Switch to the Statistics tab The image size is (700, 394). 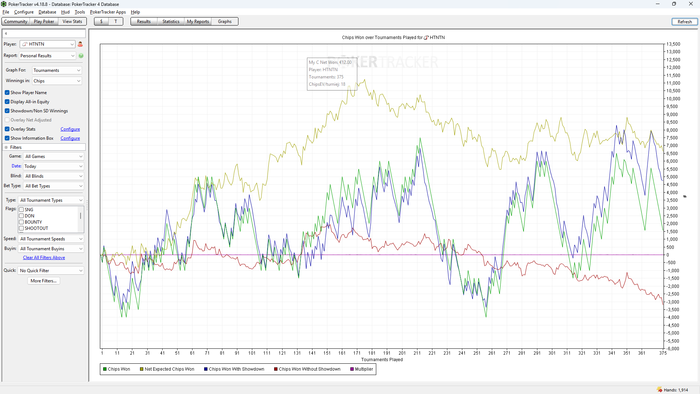171,21
